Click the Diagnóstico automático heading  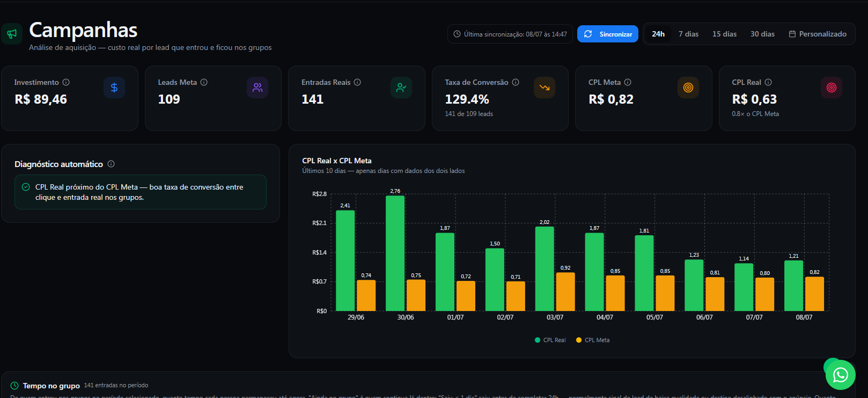[58, 164]
